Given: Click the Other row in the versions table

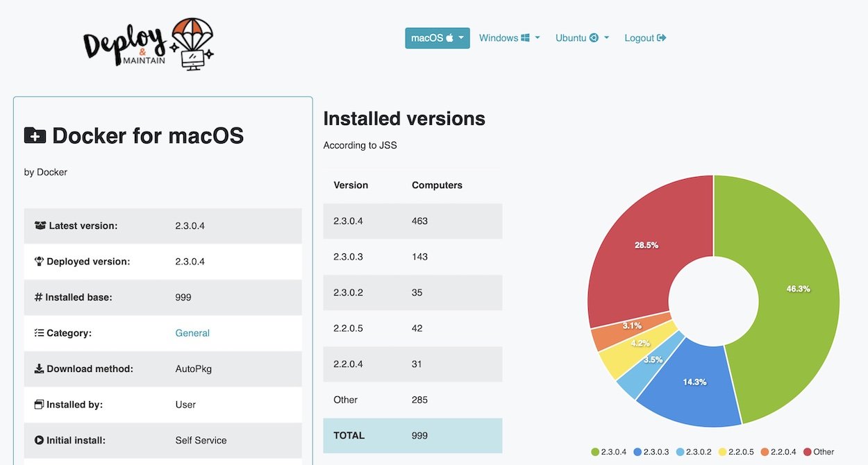Looking at the screenshot, I should (412, 400).
